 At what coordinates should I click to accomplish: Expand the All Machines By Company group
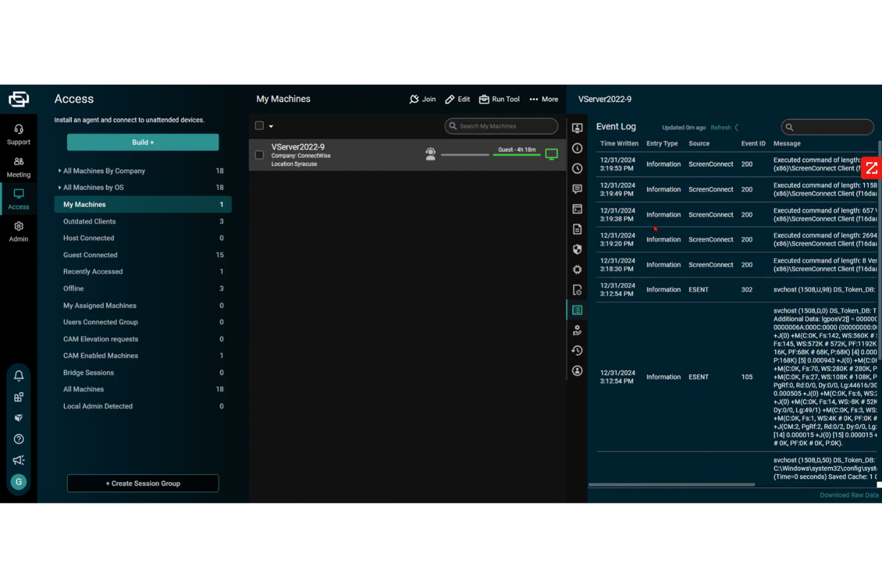point(104,171)
